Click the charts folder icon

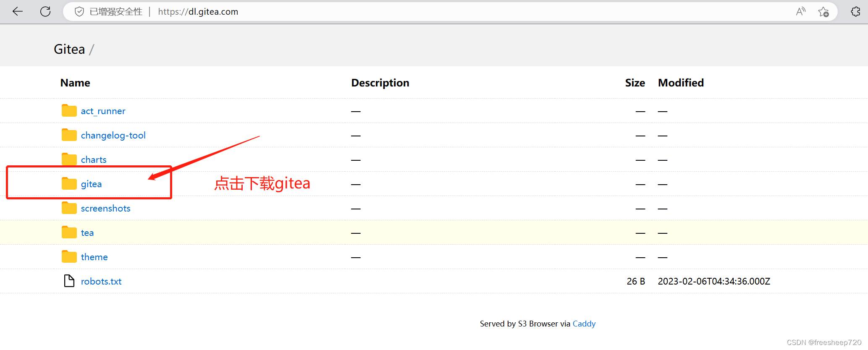click(69, 159)
